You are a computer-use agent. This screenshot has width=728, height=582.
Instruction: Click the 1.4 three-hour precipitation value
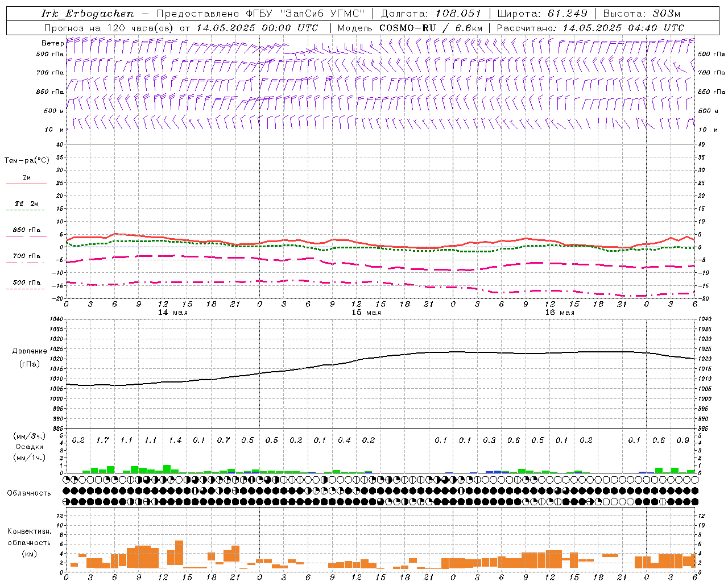click(x=175, y=440)
